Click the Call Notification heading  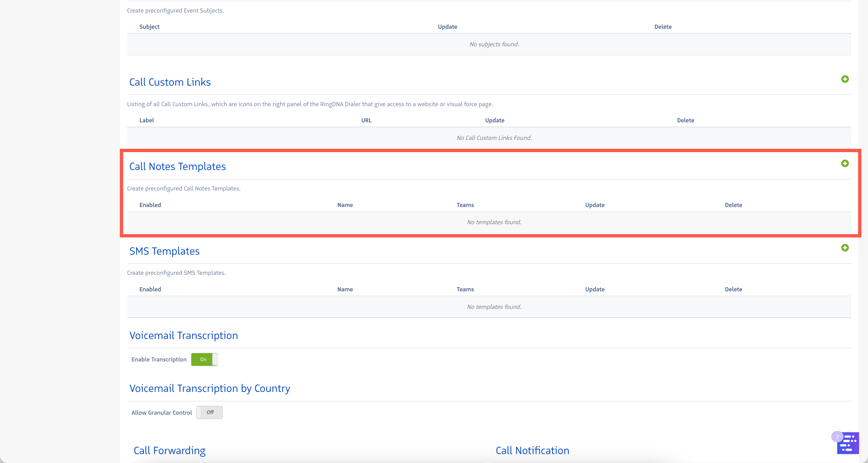pos(532,450)
